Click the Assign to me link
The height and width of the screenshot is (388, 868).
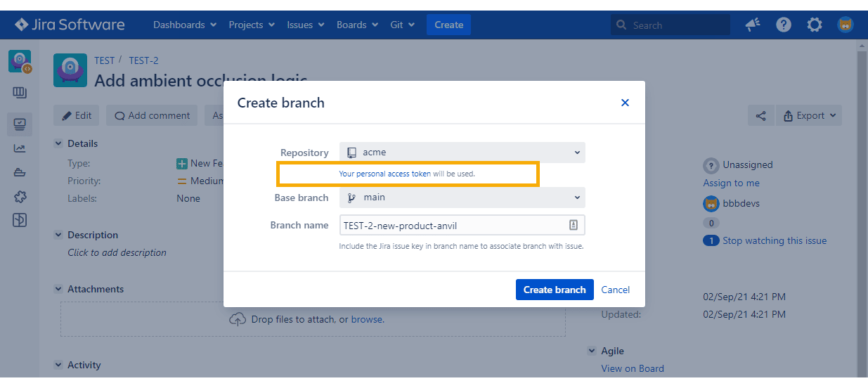click(x=732, y=183)
